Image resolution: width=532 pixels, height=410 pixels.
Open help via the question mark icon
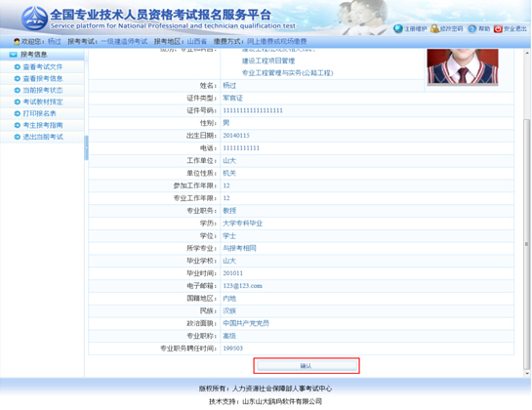tap(471, 29)
